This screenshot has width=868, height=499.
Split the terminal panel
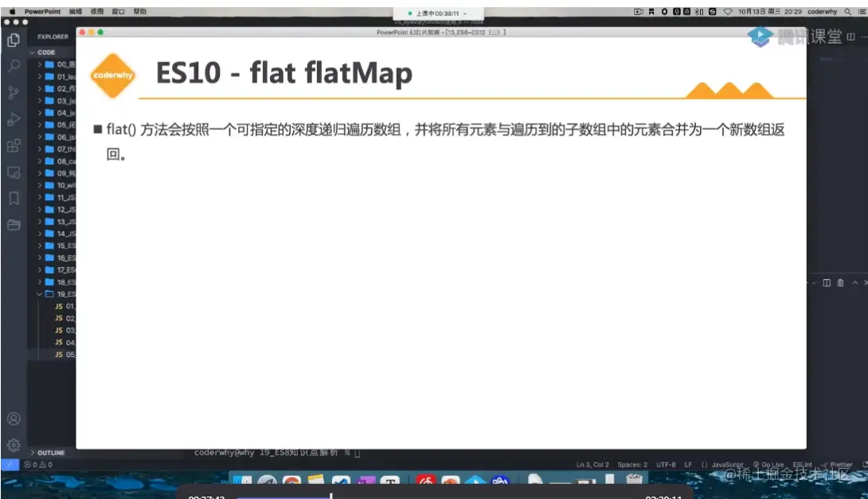(827, 282)
